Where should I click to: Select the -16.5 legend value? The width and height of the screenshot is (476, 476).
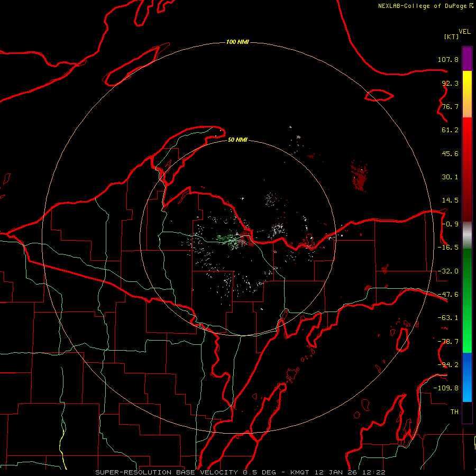448,248
